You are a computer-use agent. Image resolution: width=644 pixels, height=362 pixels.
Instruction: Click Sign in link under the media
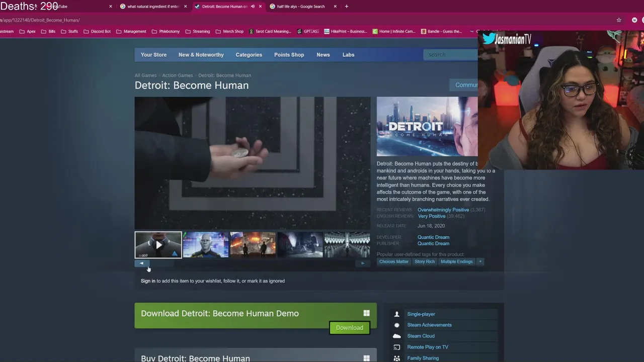point(148,281)
